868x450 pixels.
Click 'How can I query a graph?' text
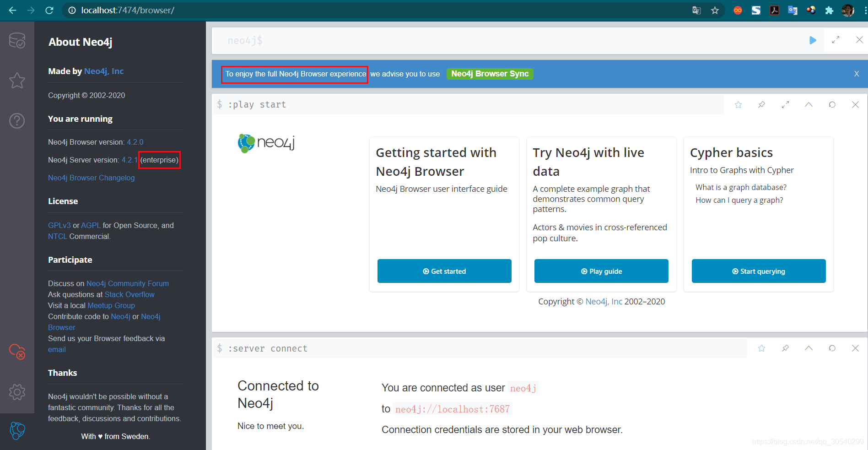pyautogui.click(x=739, y=200)
